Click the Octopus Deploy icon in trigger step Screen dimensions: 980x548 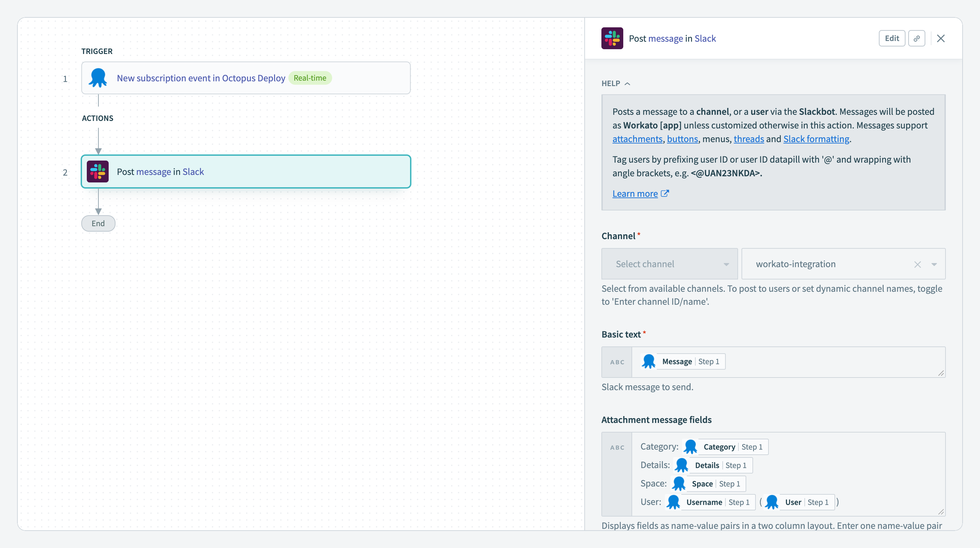[x=98, y=78]
